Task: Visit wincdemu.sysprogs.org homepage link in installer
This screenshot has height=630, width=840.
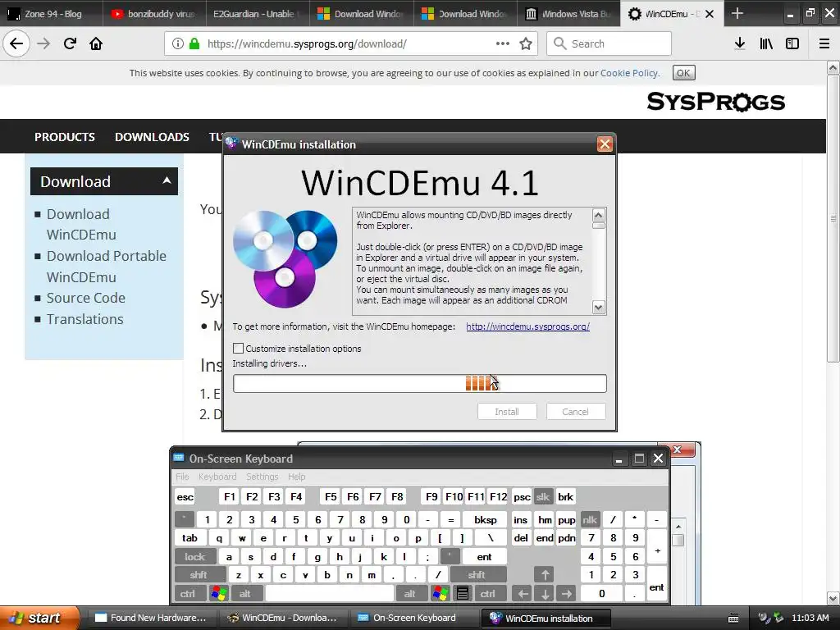Action: point(527,326)
